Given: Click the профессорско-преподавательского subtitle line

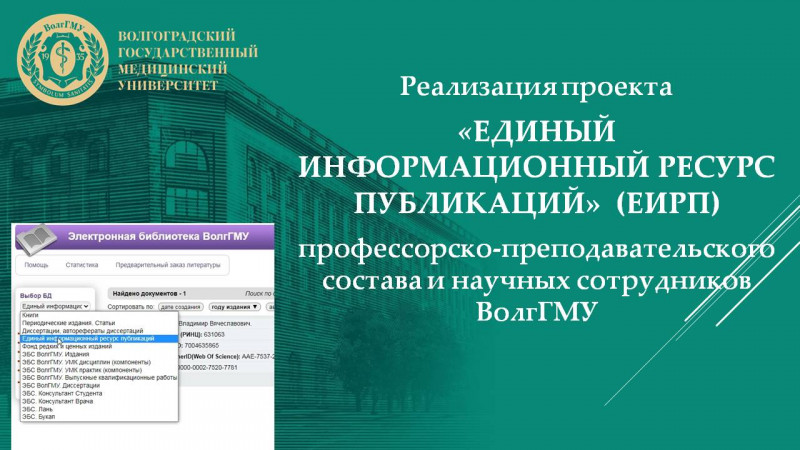Looking at the screenshot, I should coord(537,250).
